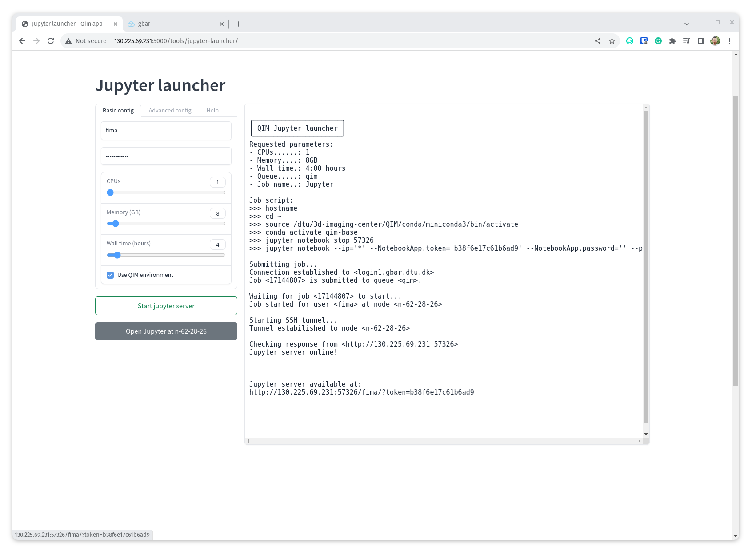Close the Jupyter launcher tab

coord(116,24)
